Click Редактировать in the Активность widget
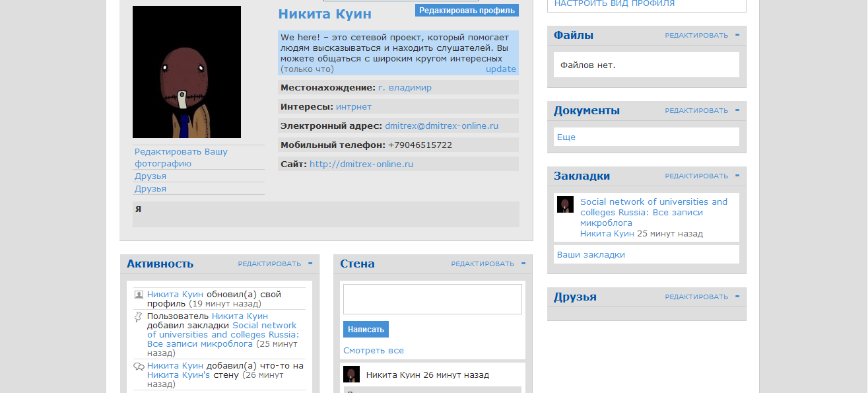 pyautogui.click(x=269, y=264)
